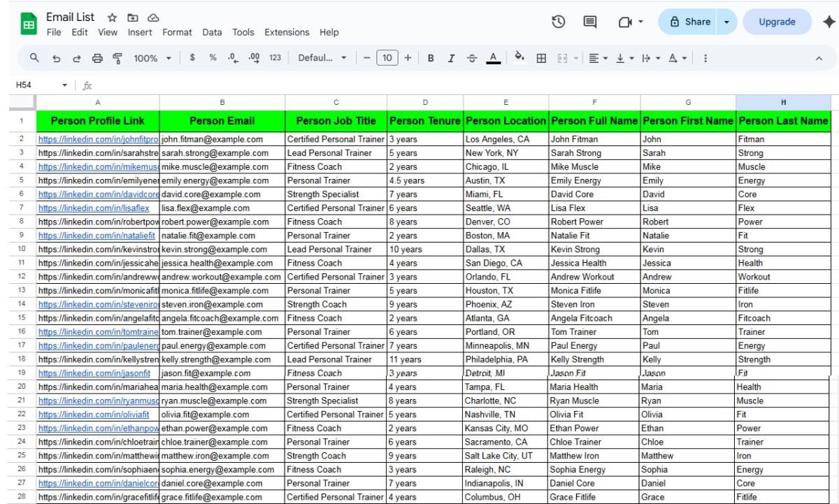839x504 pixels.
Task: Click the Upgrade button
Action: pyautogui.click(x=777, y=22)
